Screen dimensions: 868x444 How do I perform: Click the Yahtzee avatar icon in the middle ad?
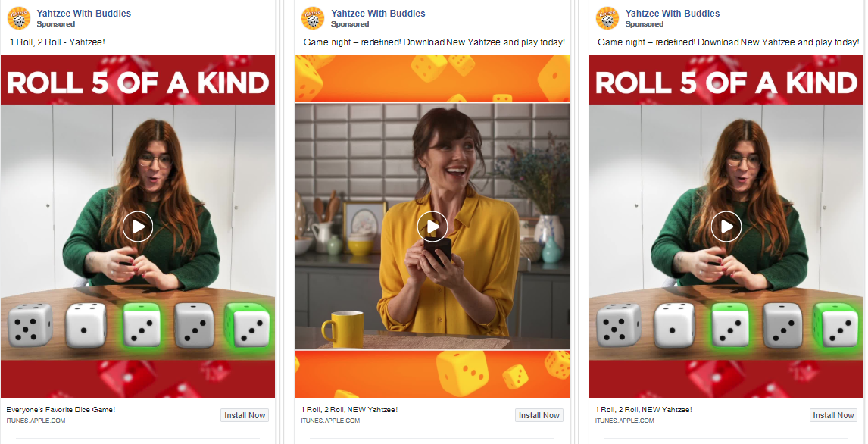313,18
